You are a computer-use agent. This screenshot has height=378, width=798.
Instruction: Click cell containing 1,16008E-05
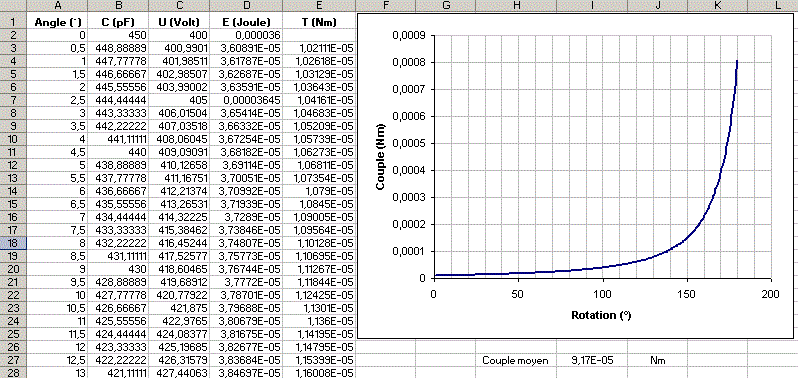(x=319, y=373)
